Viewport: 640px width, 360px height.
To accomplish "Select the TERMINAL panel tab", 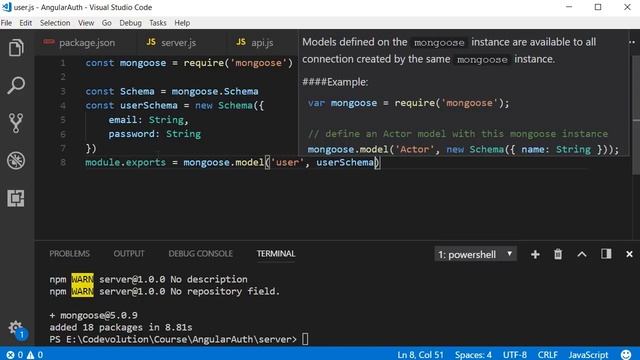I will tap(276, 253).
